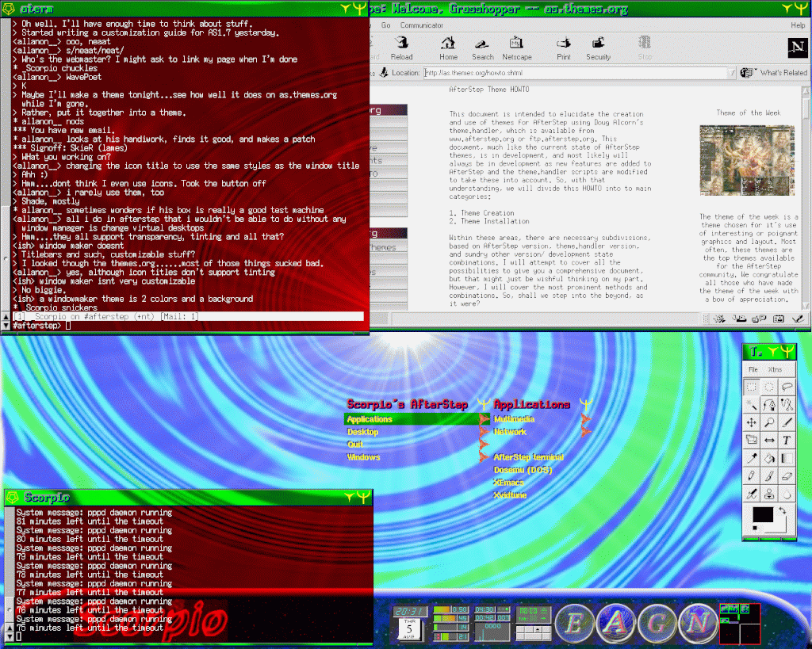
Task: Select the Magnify zoom tool
Action: [769, 423]
